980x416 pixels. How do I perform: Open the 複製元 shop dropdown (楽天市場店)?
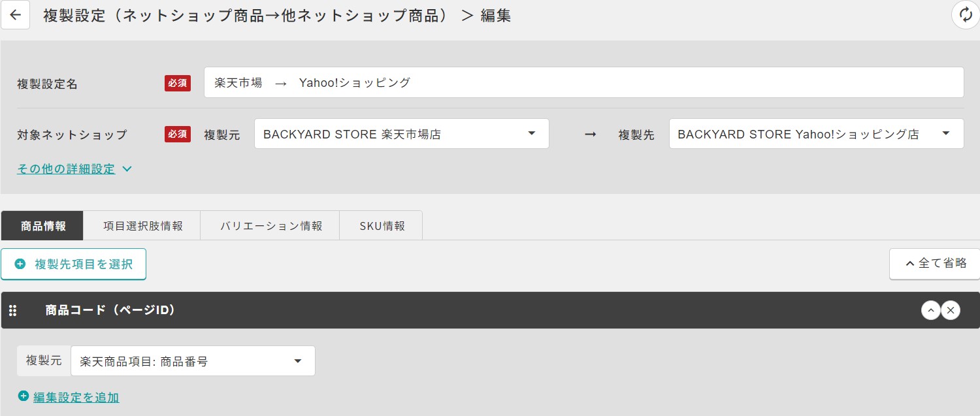(401, 134)
